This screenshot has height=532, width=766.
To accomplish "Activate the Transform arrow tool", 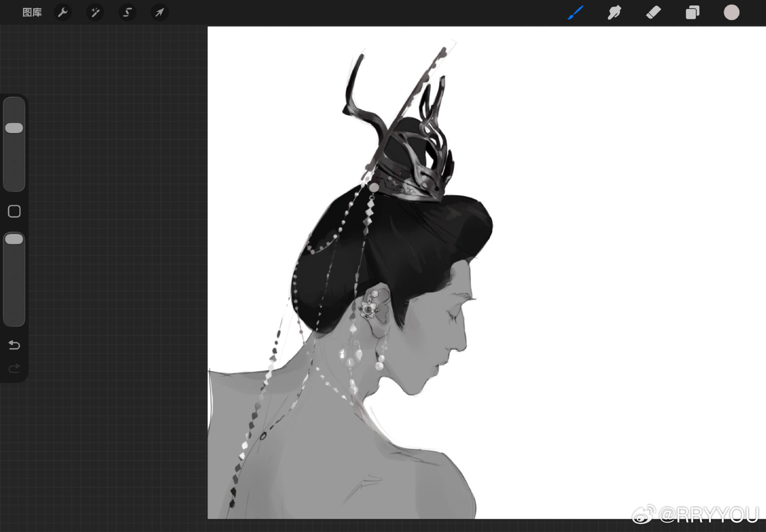I will point(160,12).
